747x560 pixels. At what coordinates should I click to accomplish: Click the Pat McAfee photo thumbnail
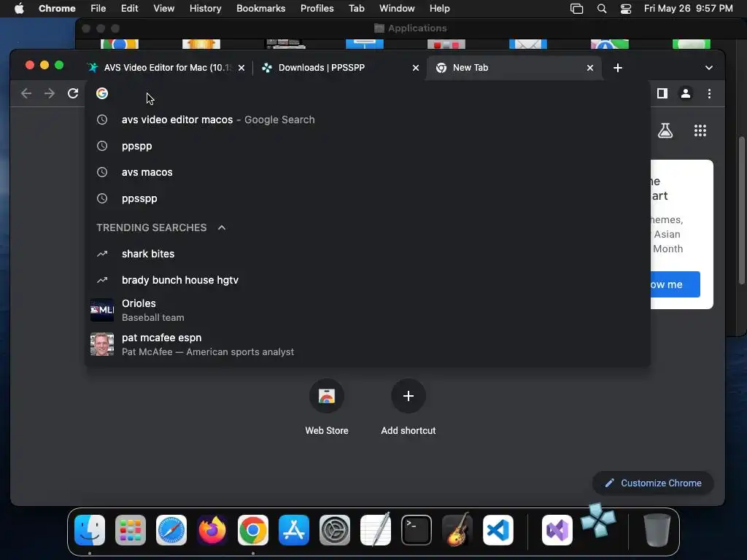(102, 344)
